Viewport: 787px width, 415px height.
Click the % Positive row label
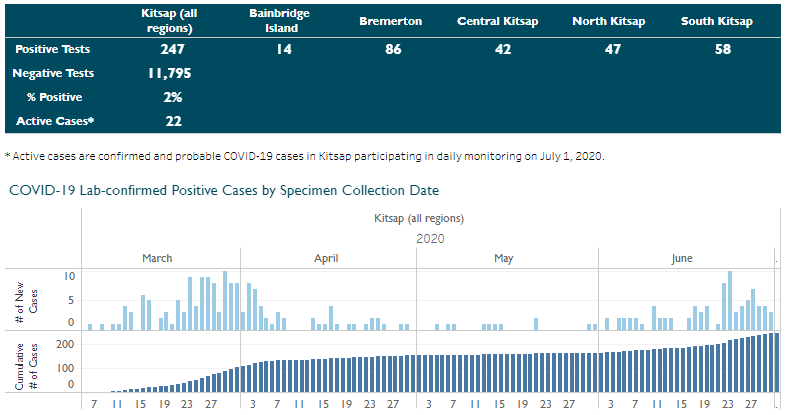pos(55,97)
